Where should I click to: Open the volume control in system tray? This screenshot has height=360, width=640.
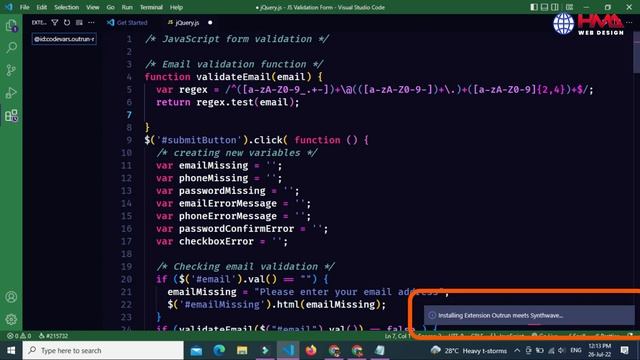click(x=561, y=350)
